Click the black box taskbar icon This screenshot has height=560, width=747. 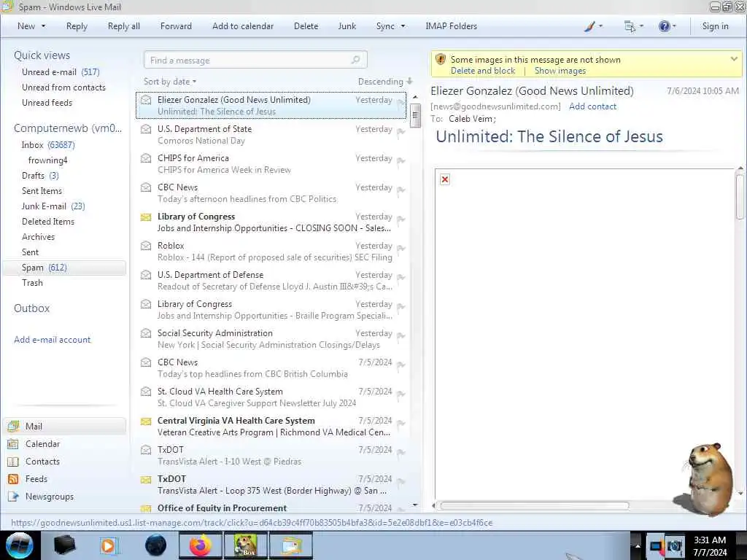point(64,545)
